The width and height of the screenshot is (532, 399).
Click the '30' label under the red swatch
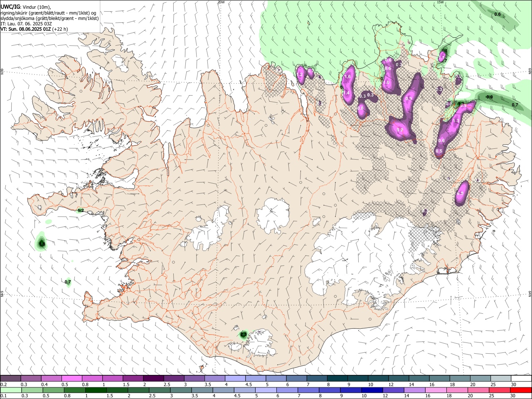point(514,396)
